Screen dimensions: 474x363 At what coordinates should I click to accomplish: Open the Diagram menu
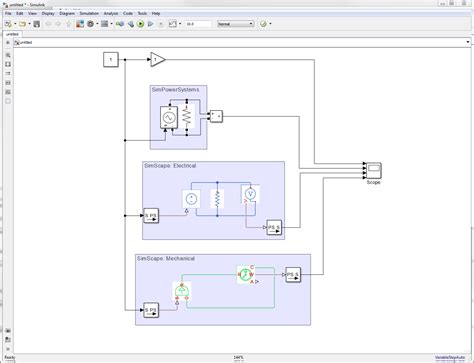coord(67,14)
